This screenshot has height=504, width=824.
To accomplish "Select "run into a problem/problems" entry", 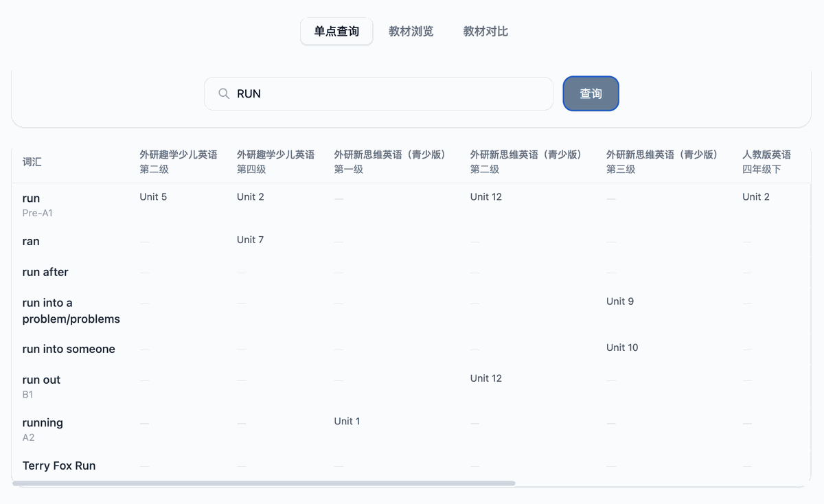I will (71, 311).
